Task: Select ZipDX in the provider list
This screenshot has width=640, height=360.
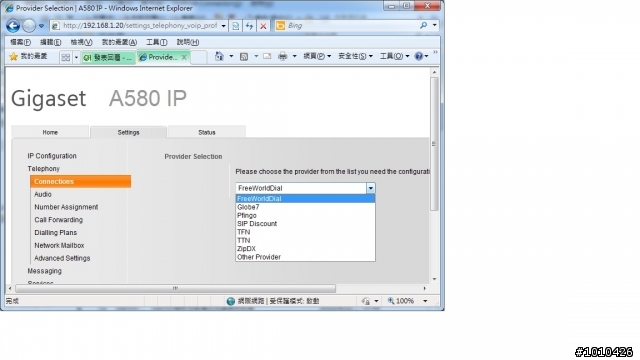Action: click(305, 249)
